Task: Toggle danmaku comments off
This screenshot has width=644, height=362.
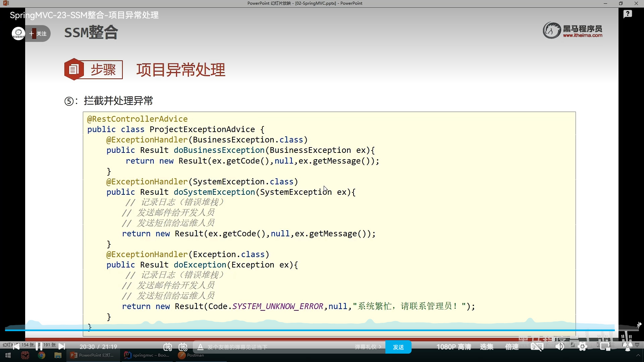Action: tap(168, 347)
